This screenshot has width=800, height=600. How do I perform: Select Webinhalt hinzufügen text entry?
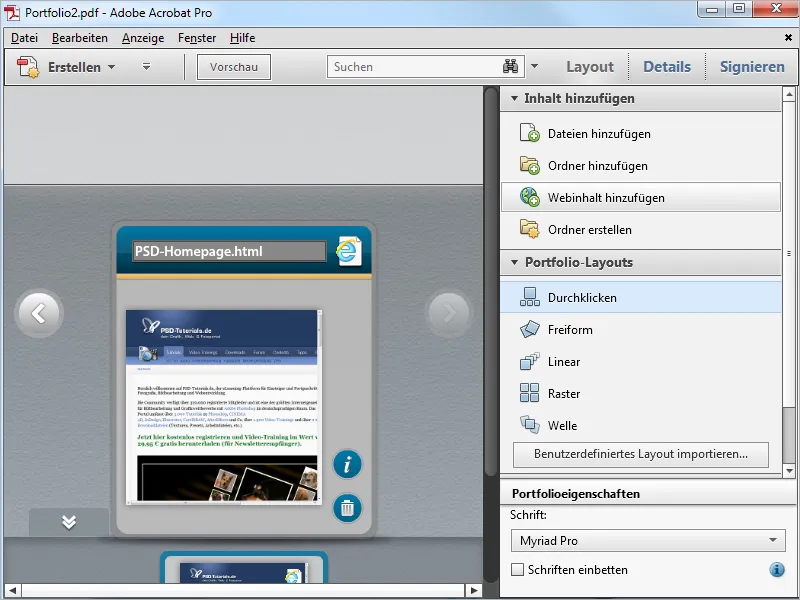[606, 198]
